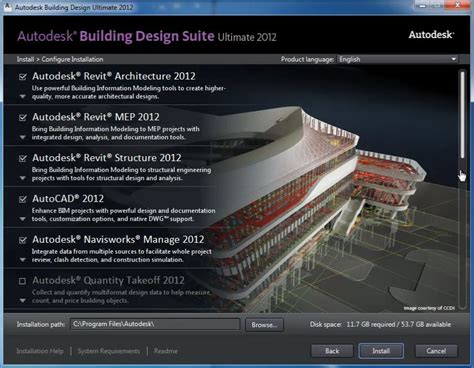Click the Install breadcrumb text

click(x=25, y=59)
